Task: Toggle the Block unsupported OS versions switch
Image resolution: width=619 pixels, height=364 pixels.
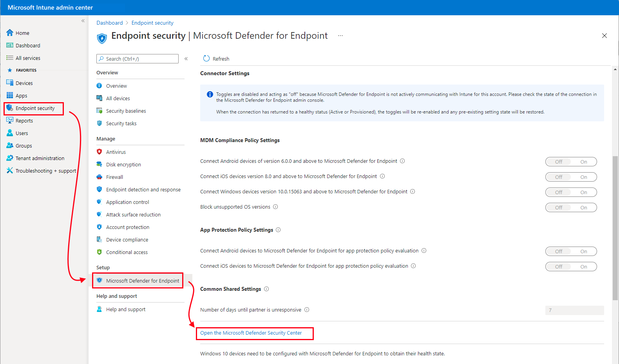Action: point(571,207)
